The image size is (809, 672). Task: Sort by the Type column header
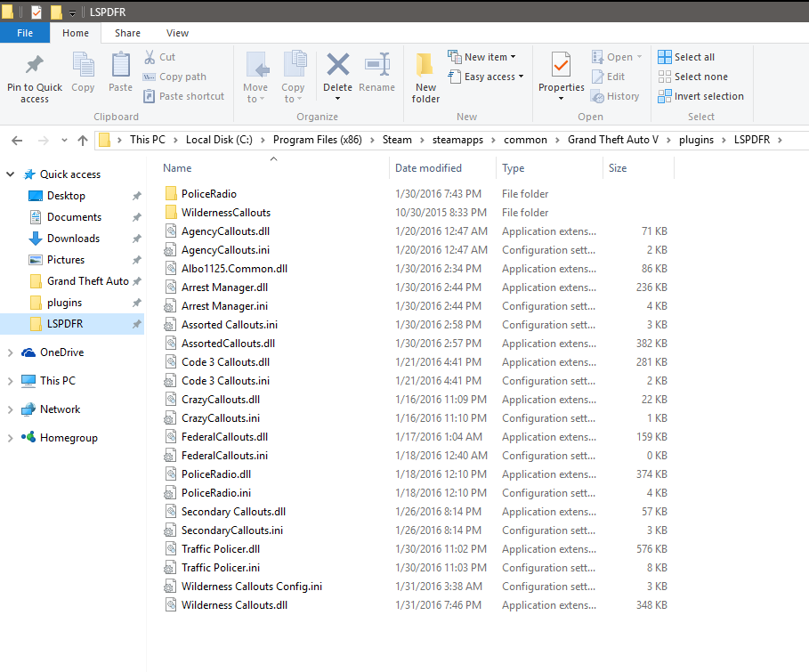[549, 167]
